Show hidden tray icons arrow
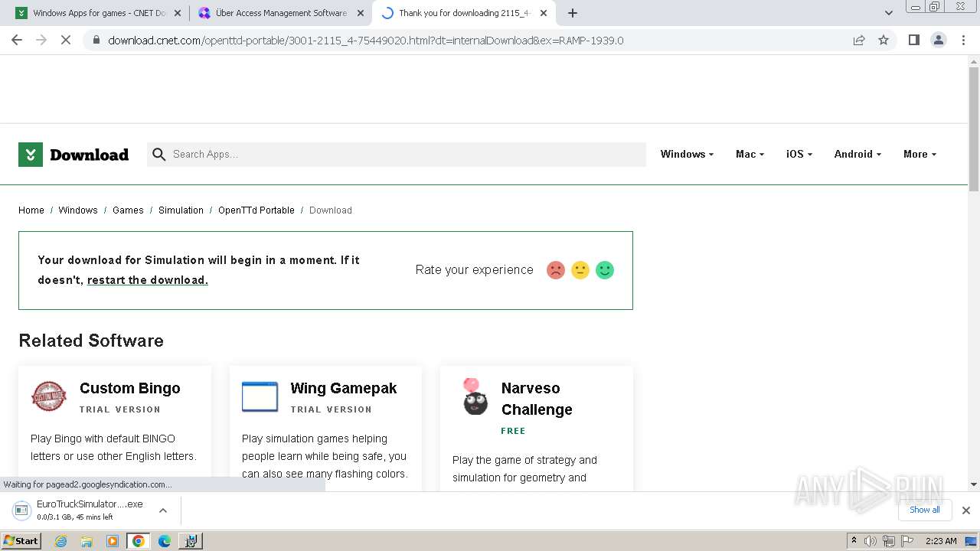Image resolution: width=980 pixels, height=551 pixels. point(854,541)
